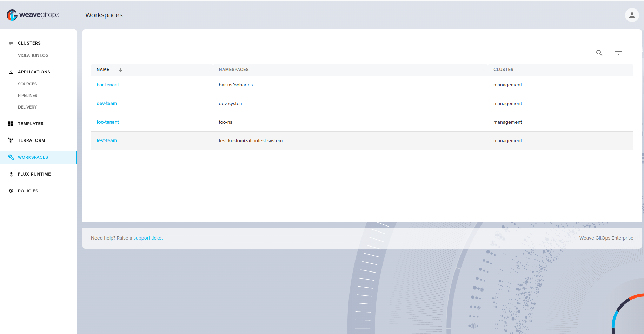
Task: Open Sources in the sidebar
Action: point(27,84)
